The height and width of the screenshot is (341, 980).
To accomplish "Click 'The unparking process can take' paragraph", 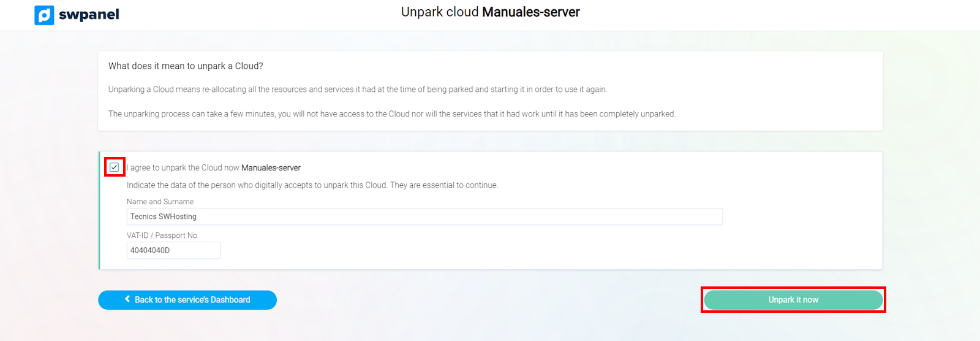I will point(391,114).
